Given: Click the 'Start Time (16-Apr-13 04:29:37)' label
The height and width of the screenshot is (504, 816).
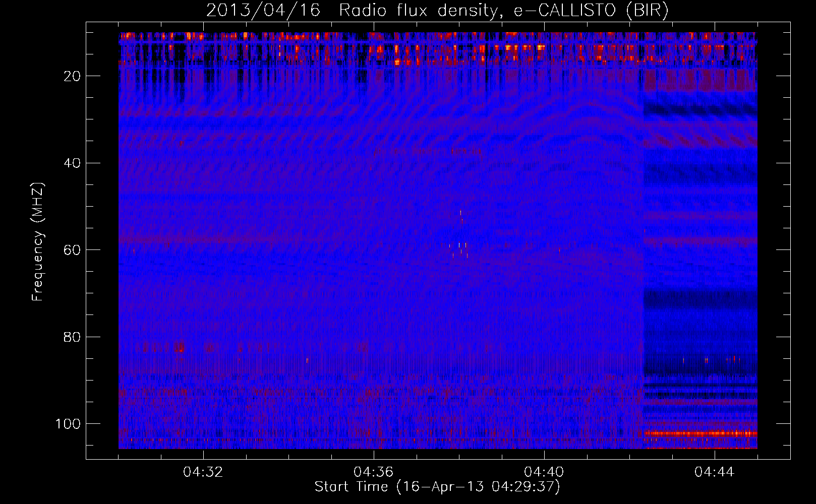Looking at the screenshot, I should (x=437, y=487).
